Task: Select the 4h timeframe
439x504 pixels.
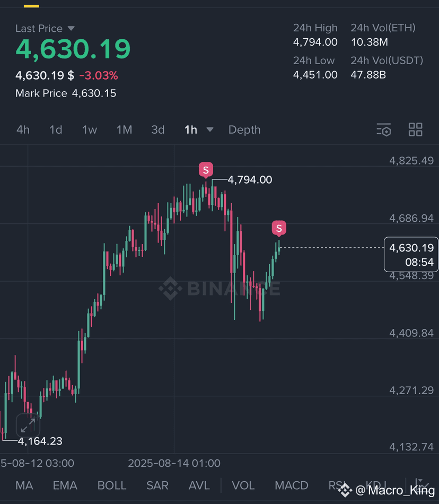Action: (x=23, y=129)
